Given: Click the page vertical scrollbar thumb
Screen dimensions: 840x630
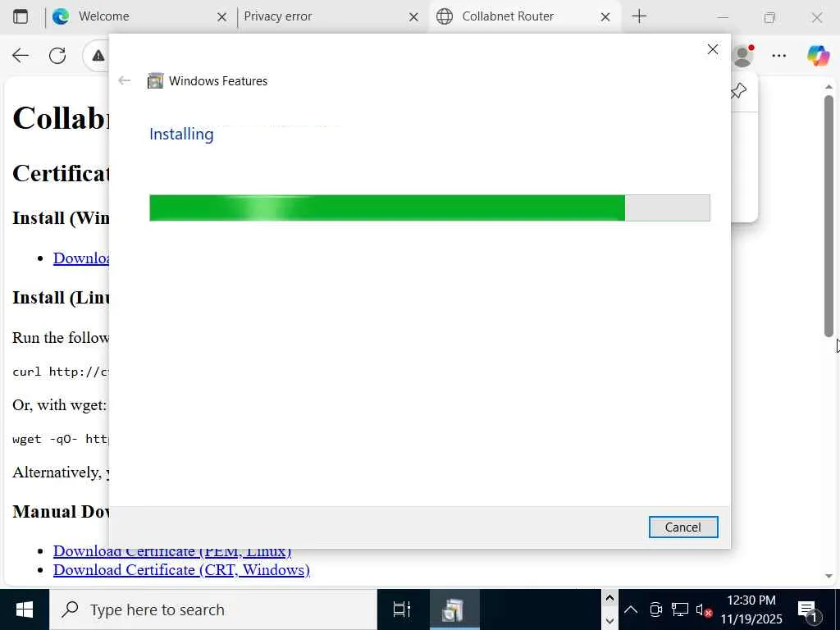Looking at the screenshot, I should (x=829, y=216).
